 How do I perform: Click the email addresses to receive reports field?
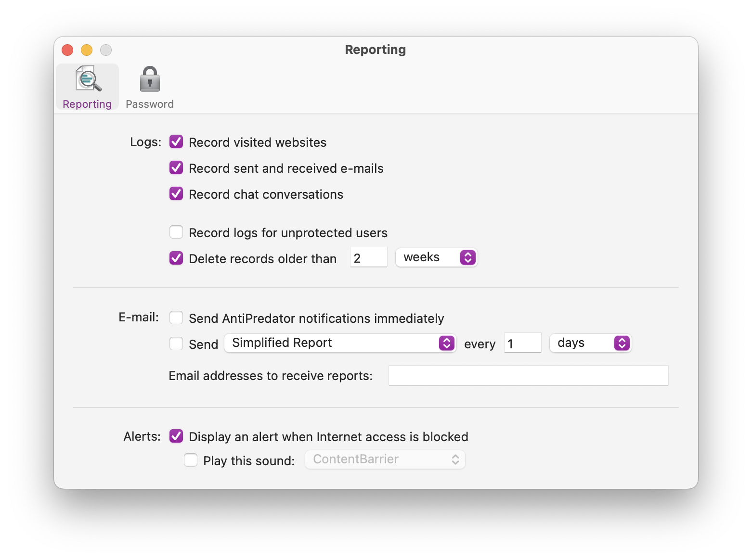[529, 375]
